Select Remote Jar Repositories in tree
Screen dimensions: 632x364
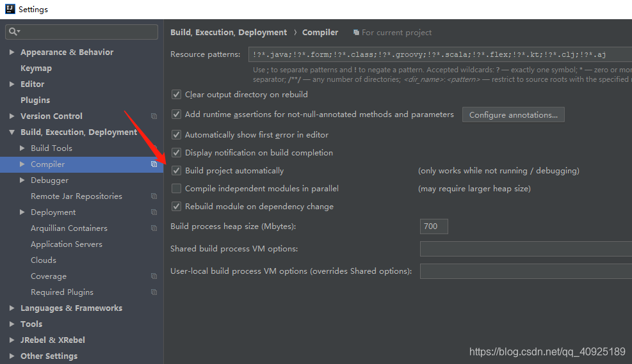tap(76, 196)
